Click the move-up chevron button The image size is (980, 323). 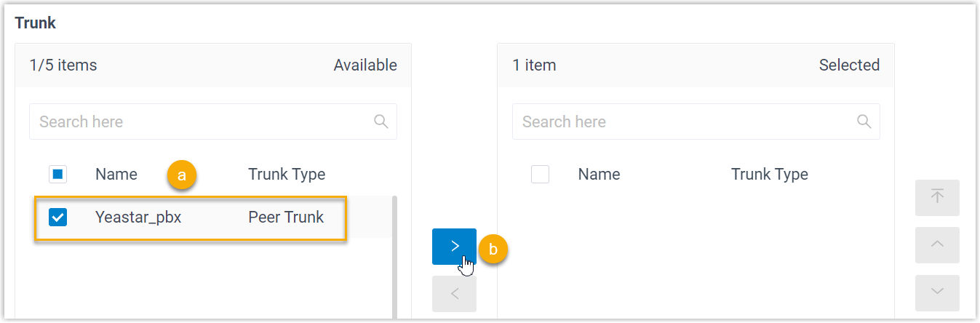pos(937,245)
